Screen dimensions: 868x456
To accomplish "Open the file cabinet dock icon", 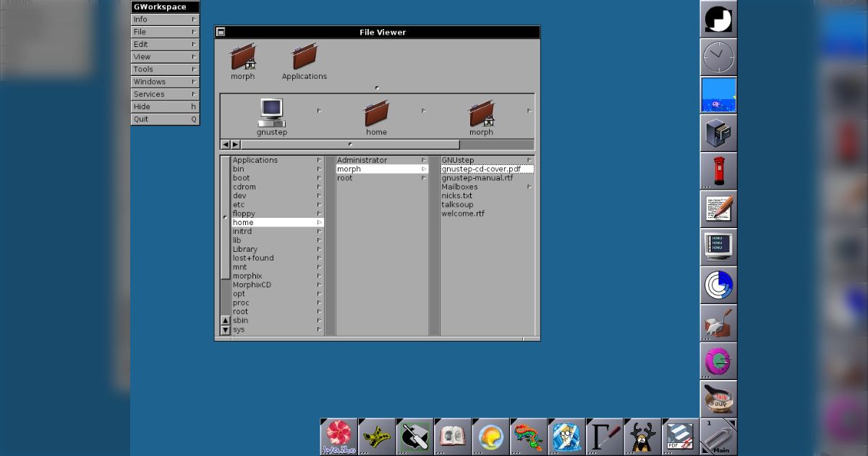I will (x=718, y=133).
